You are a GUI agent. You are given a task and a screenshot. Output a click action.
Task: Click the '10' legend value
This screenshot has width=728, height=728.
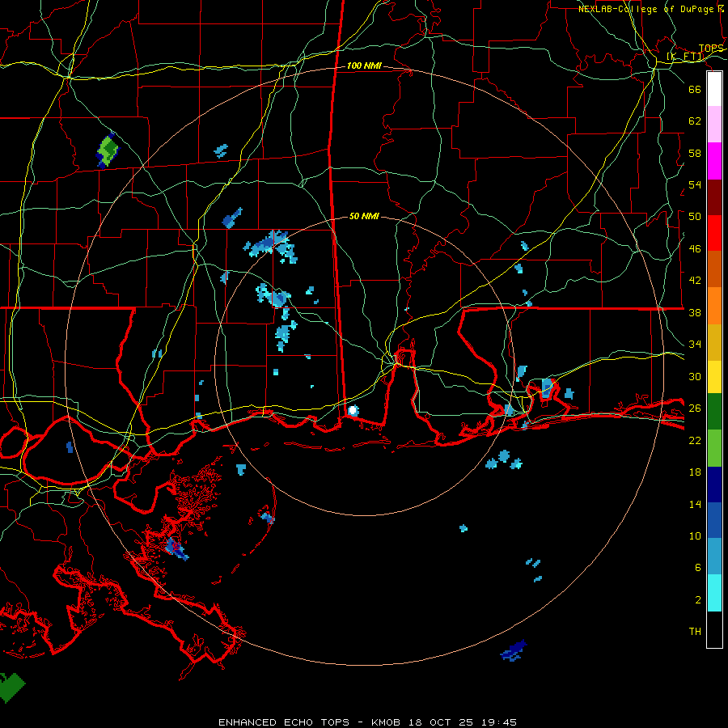pyautogui.click(x=695, y=535)
